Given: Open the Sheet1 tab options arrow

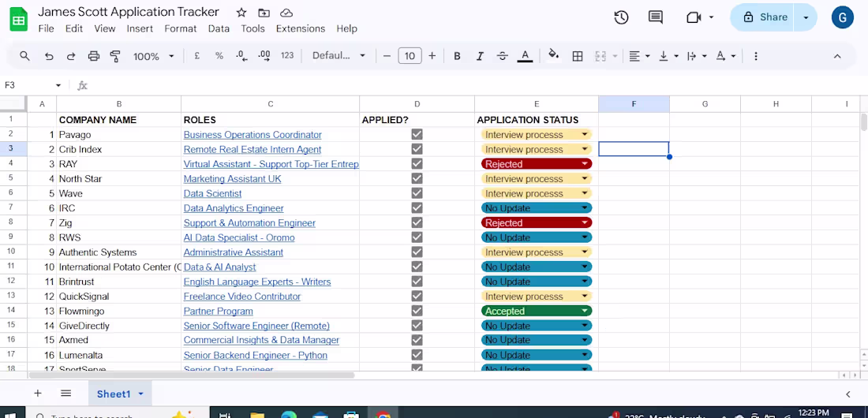Looking at the screenshot, I should pyautogui.click(x=140, y=394).
